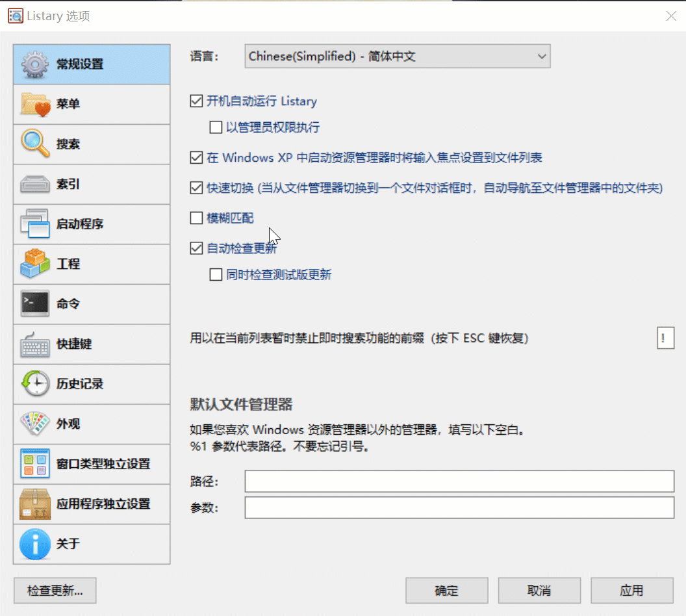
Task: Open the 语言 dropdown list
Action: (x=398, y=56)
